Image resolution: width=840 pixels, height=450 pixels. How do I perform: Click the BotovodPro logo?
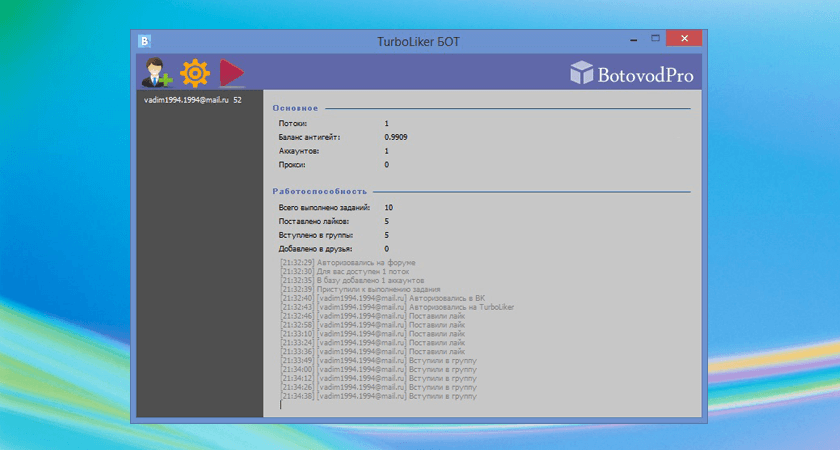632,74
